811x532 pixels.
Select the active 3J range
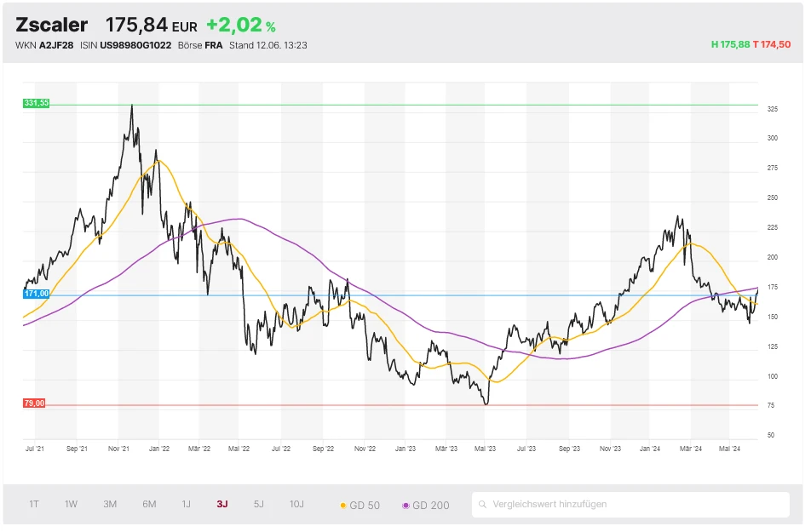(222, 504)
